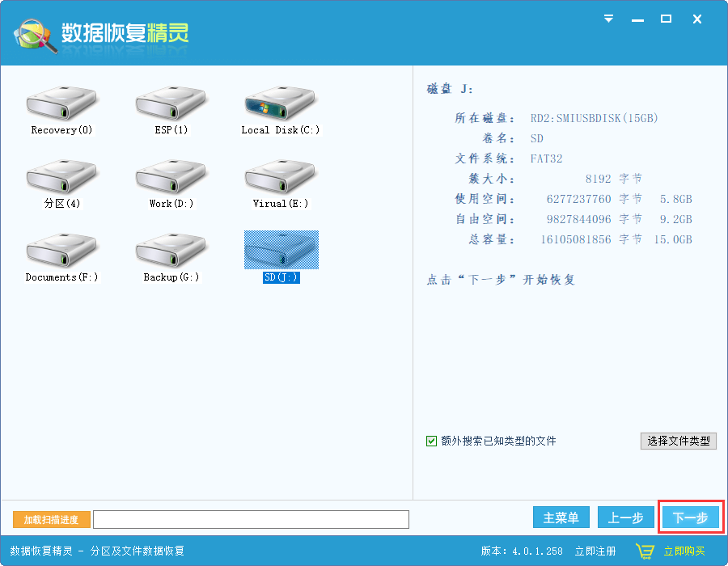This screenshot has height=566, width=728.
Task: Click 主菜单 to return to main menu
Action: click(x=561, y=517)
